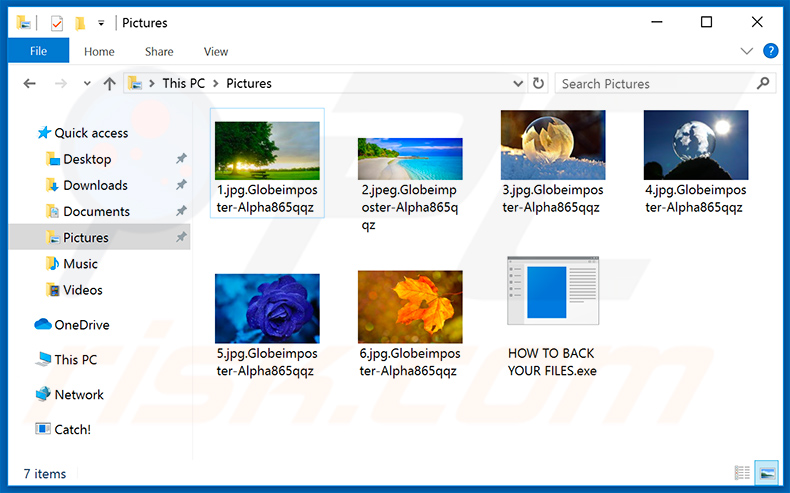Open the recent locations dropdown arrow
This screenshot has width=790, height=493.
click(87, 84)
